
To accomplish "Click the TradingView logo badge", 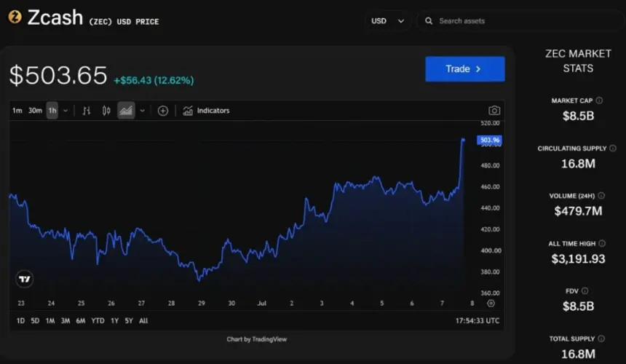I will [24, 279].
